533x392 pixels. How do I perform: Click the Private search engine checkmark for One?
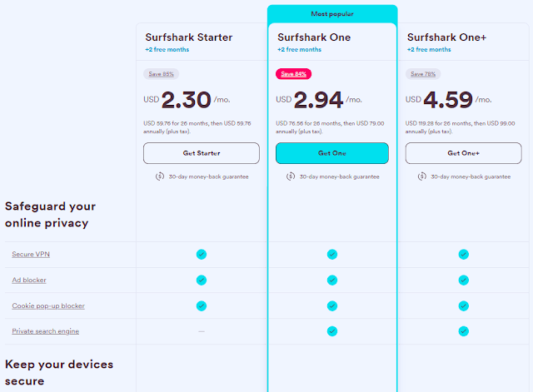tap(332, 331)
